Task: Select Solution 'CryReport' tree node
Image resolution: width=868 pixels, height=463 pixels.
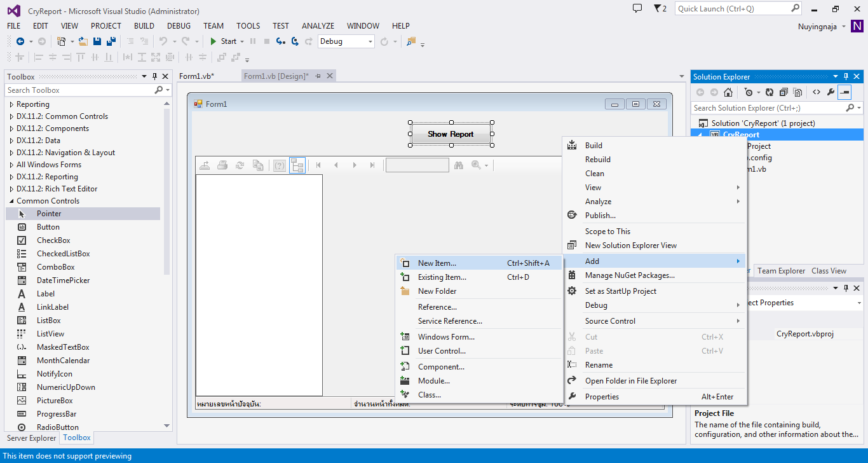Action: point(763,123)
